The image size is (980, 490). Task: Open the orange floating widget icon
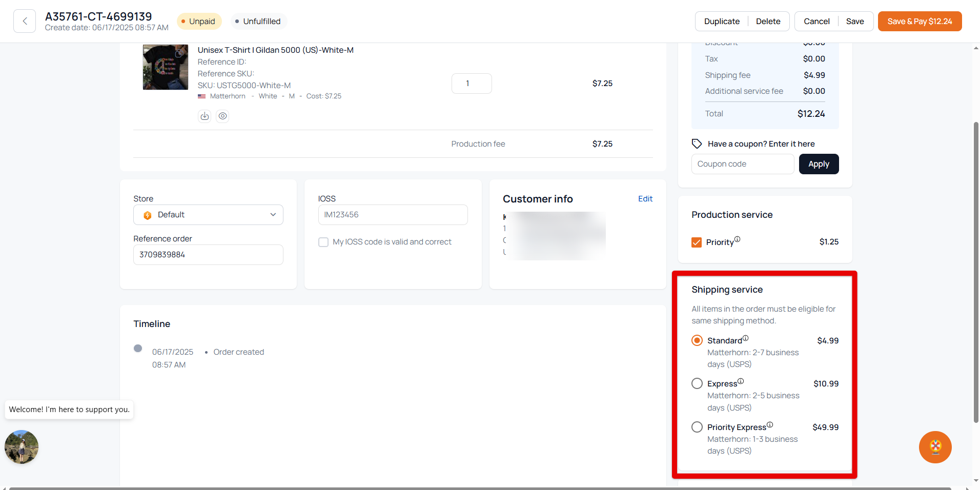tap(935, 447)
